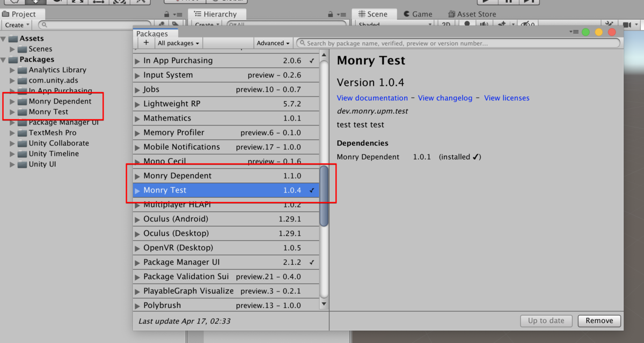Viewport: 644px width, 343px height.
Task: Click the Packages root folder icon
Action: click(x=13, y=59)
